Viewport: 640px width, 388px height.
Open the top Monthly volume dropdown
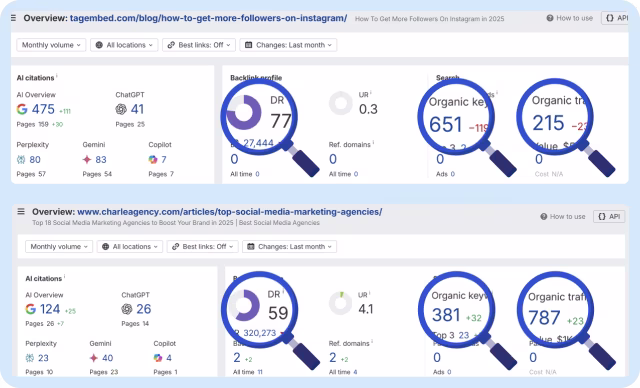coord(51,45)
